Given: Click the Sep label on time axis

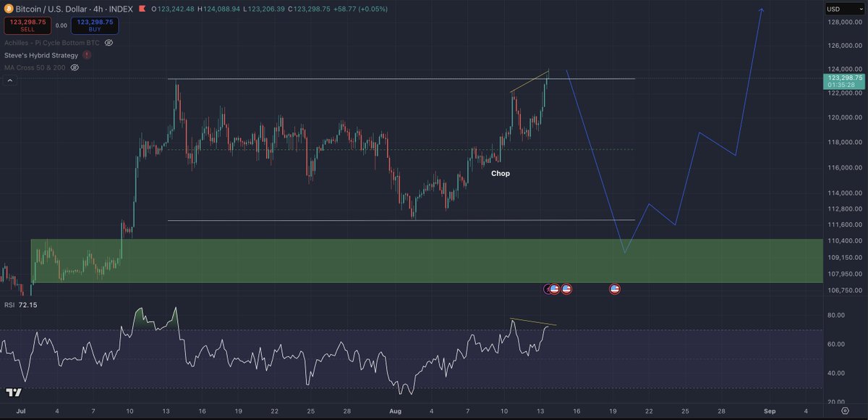Looking at the screenshot, I should tap(770, 411).
